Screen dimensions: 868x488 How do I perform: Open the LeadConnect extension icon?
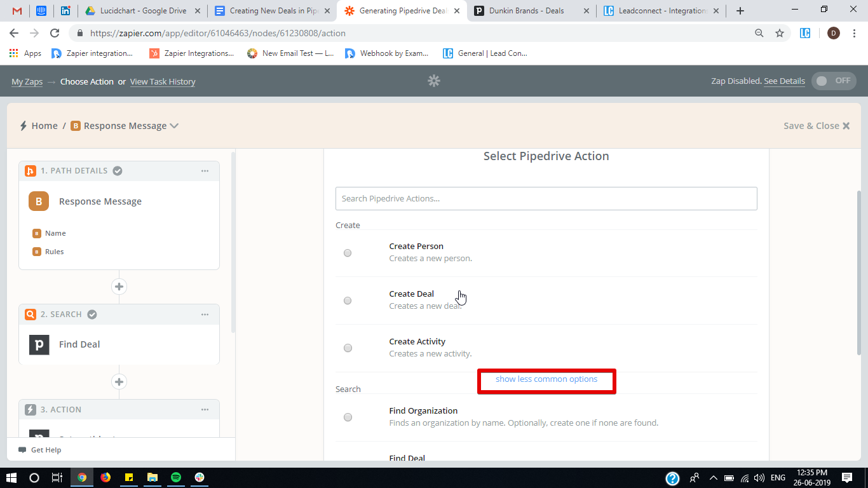[805, 33]
